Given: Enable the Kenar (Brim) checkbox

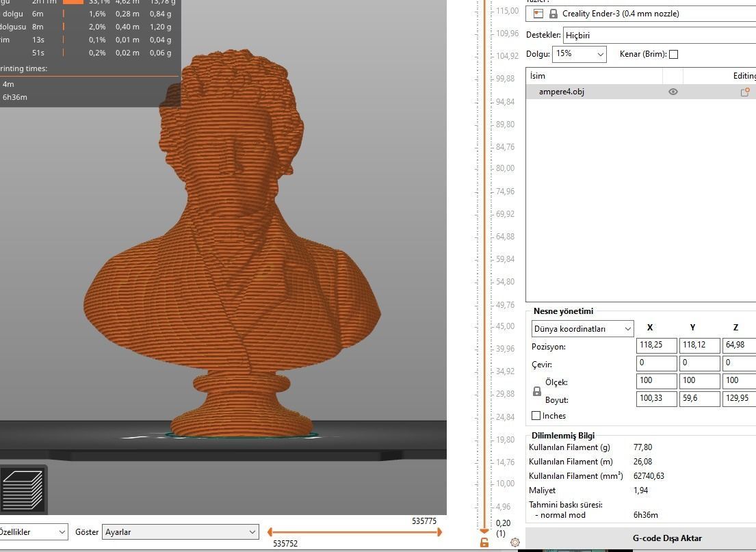Looking at the screenshot, I should pos(673,54).
